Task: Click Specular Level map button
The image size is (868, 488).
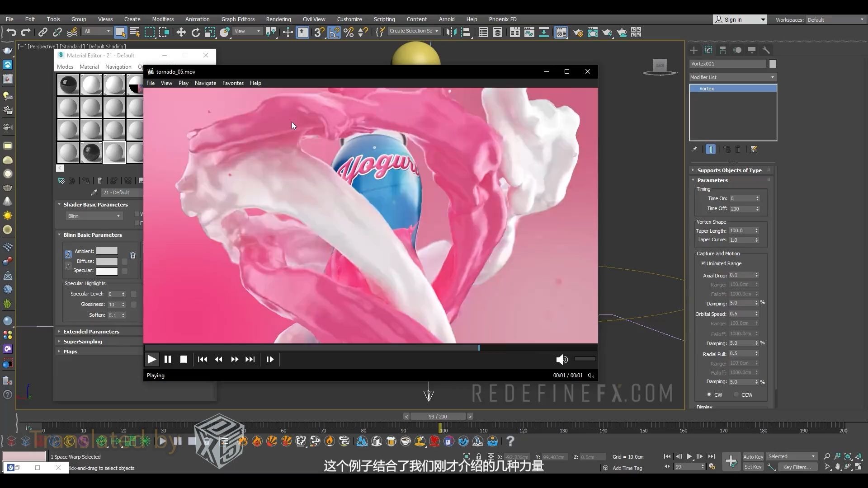Action: [x=133, y=294]
